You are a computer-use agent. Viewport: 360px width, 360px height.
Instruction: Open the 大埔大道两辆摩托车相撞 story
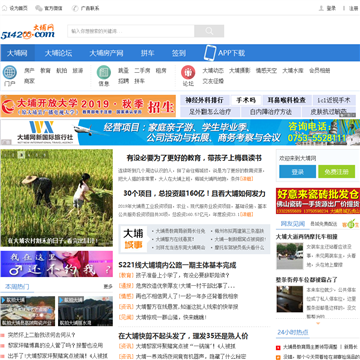(307, 237)
